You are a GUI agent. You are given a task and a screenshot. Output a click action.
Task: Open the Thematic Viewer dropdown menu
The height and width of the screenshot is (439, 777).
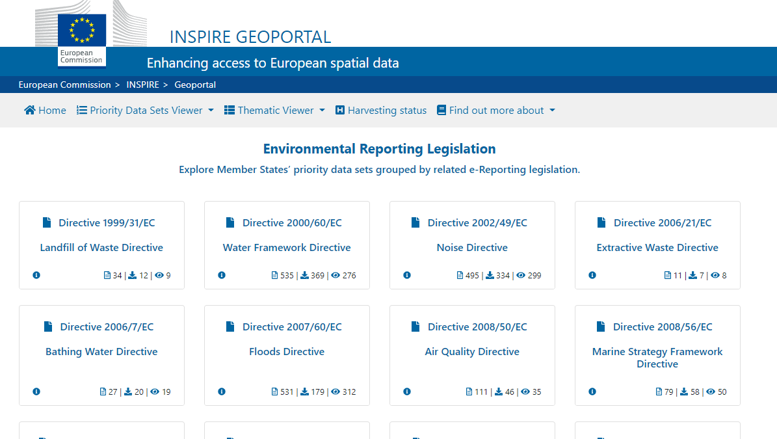pyautogui.click(x=274, y=110)
